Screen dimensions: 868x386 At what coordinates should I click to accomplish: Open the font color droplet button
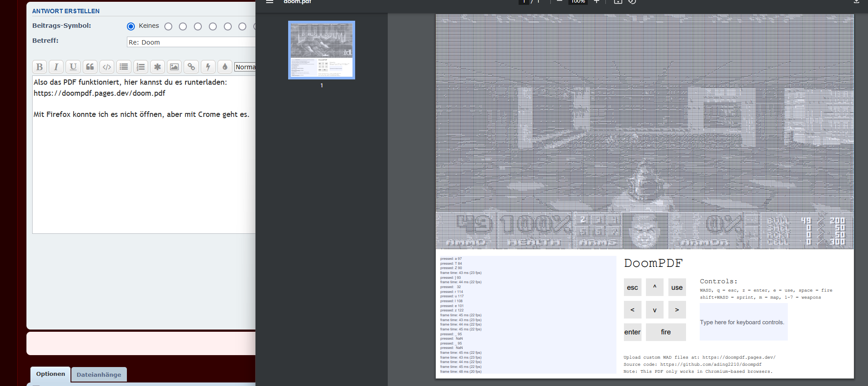pos(225,67)
